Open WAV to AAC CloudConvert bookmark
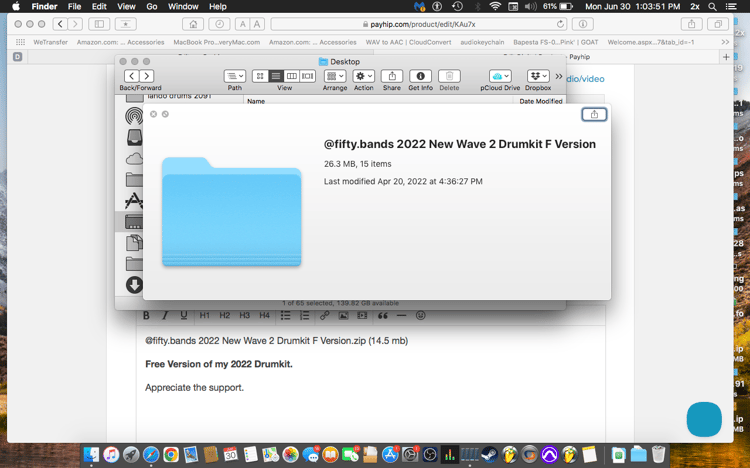 408,42
